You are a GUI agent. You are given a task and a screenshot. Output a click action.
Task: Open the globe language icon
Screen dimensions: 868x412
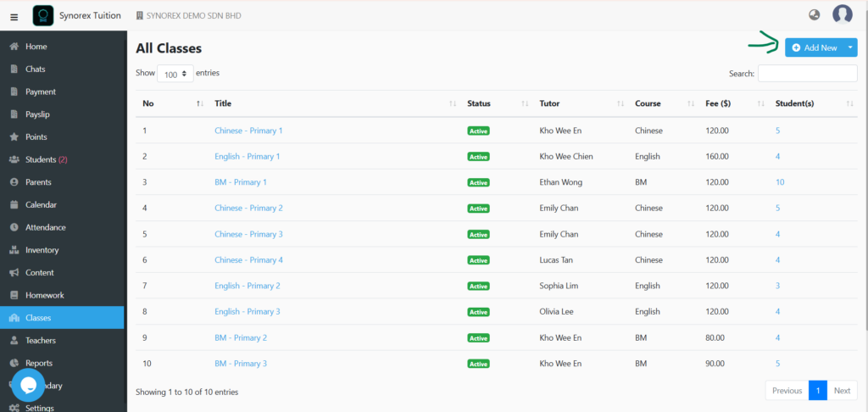click(815, 15)
